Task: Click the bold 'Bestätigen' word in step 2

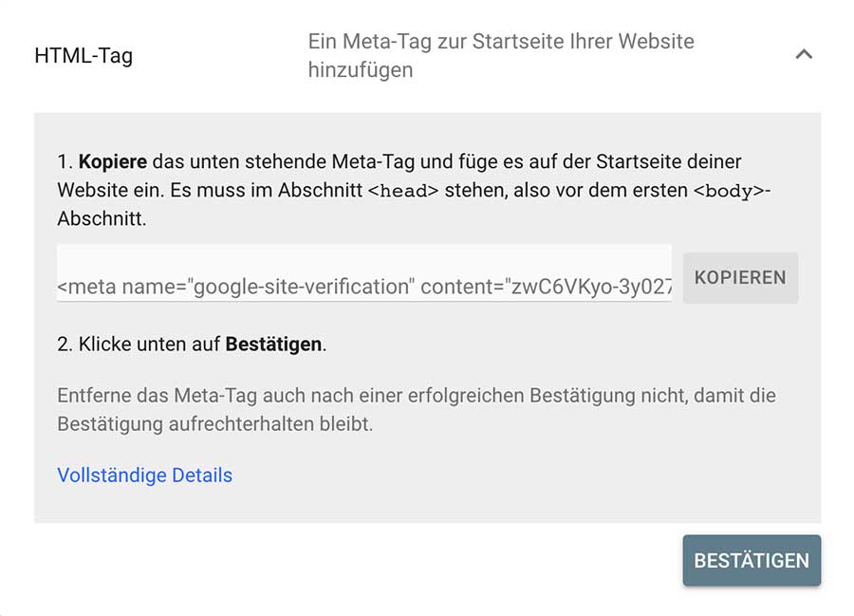Action: (273, 345)
